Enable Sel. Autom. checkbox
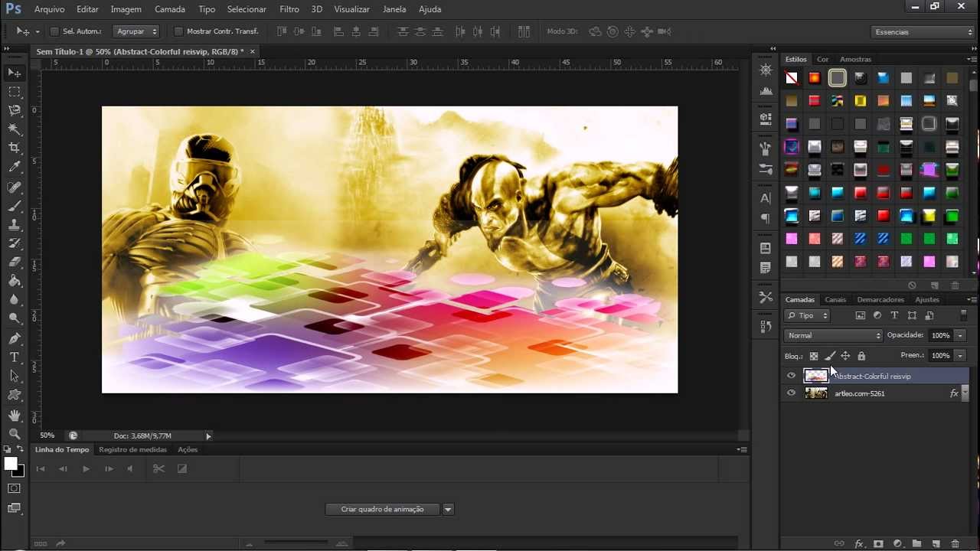Viewport: 980px width, 551px height. click(54, 31)
